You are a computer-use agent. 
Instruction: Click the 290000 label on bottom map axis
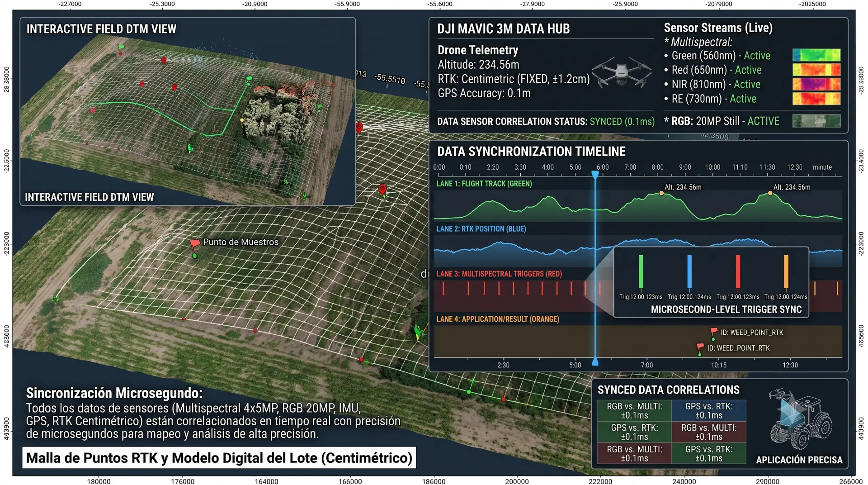(768, 481)
